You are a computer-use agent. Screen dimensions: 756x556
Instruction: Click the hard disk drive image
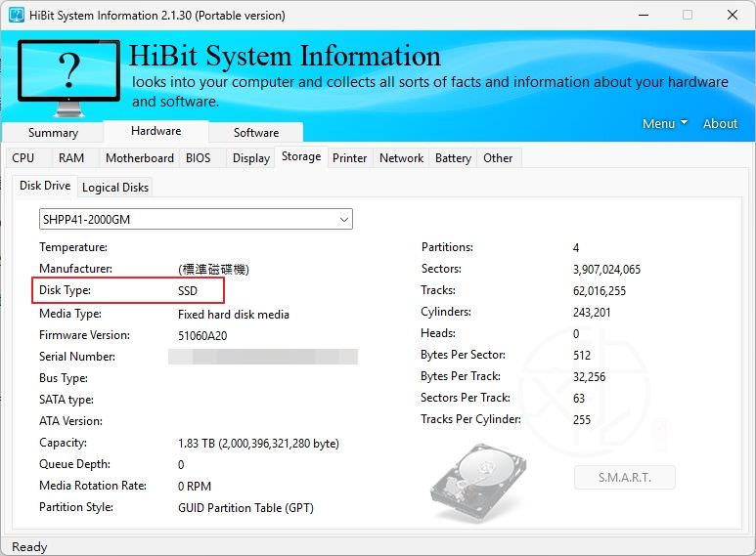tap(476, 485)
